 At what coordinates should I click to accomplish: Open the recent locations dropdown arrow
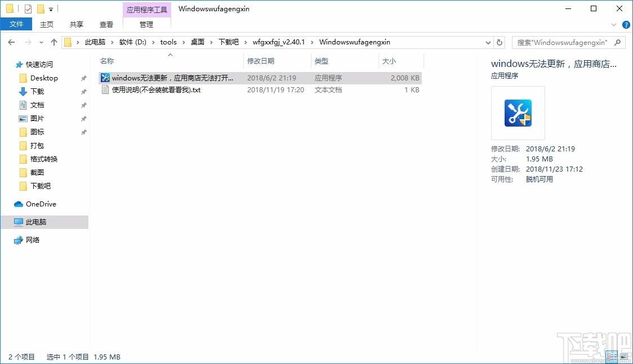41,42
